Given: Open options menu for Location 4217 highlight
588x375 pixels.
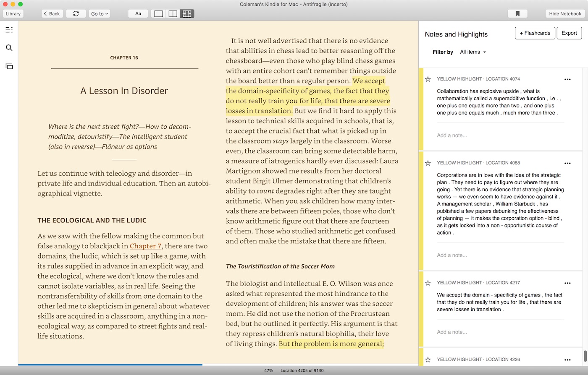Looking at the screenshot, I should coord(567,283).
